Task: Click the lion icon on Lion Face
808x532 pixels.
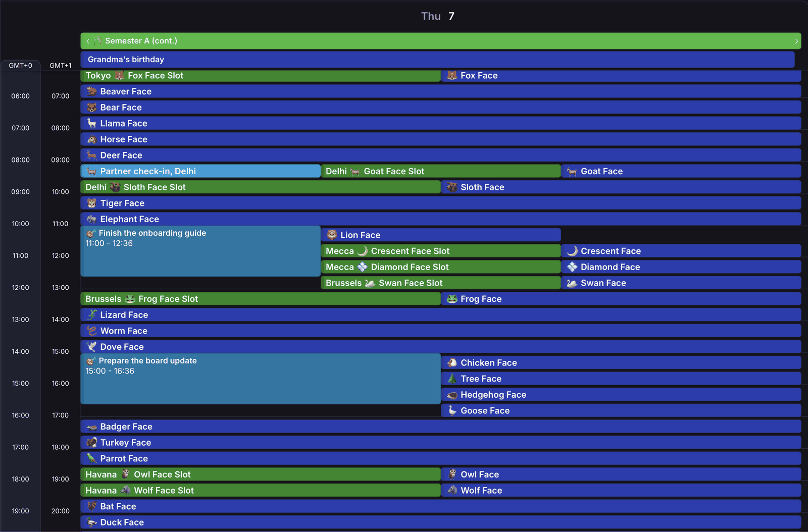Action: (x=332, y=235)
